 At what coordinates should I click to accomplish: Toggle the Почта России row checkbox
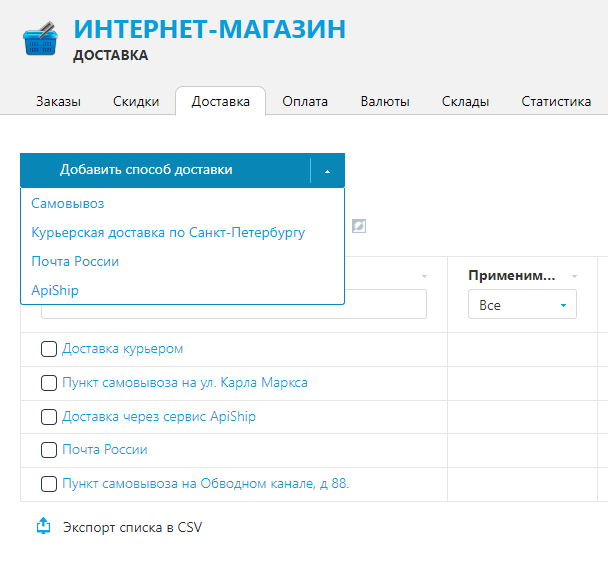point(49,450)
